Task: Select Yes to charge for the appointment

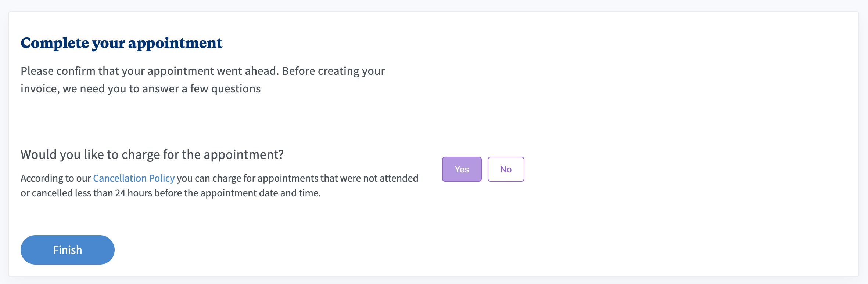Action: 462,169
